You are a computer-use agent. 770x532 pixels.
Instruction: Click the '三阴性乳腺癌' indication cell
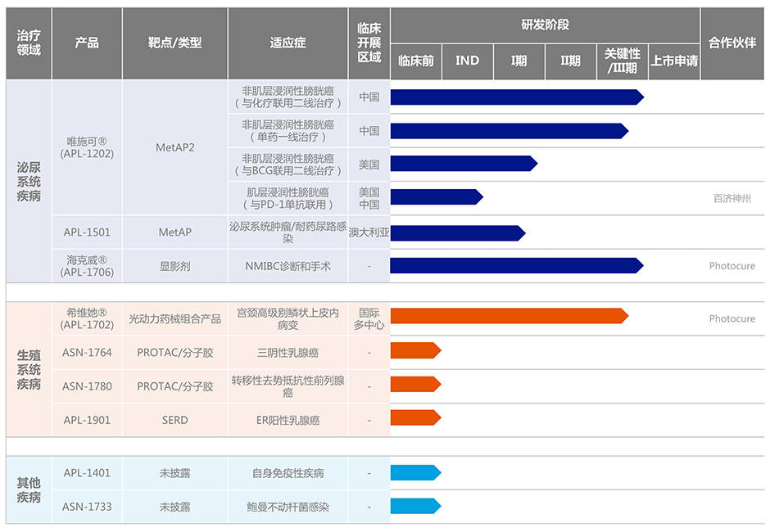(288, 353)
